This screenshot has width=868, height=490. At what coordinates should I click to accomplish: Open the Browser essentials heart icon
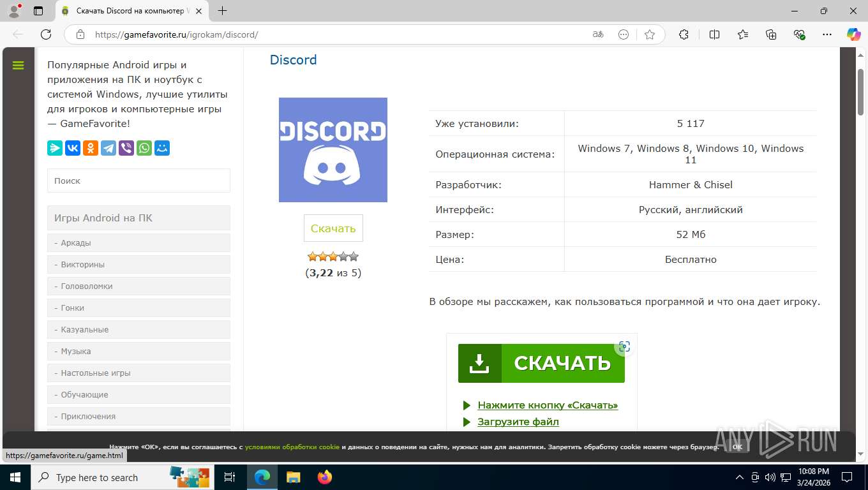click(x=800, y=34)
